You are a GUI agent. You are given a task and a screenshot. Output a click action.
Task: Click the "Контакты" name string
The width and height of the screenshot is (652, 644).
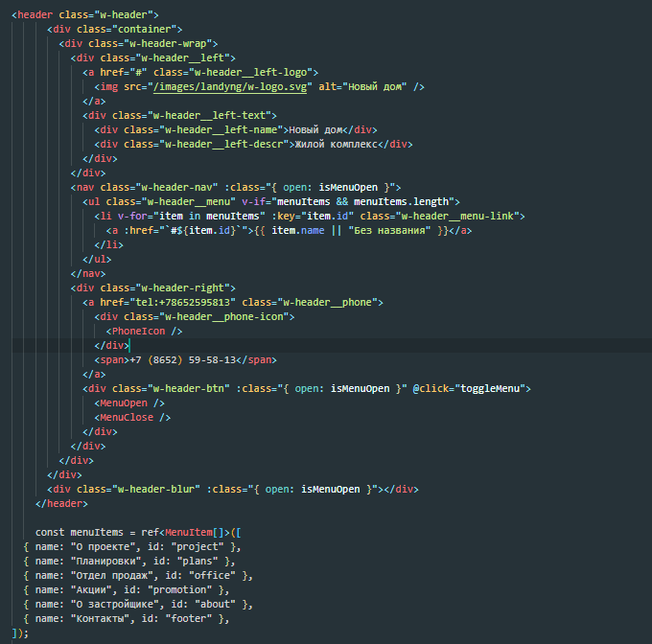click(x=105, y=618)
